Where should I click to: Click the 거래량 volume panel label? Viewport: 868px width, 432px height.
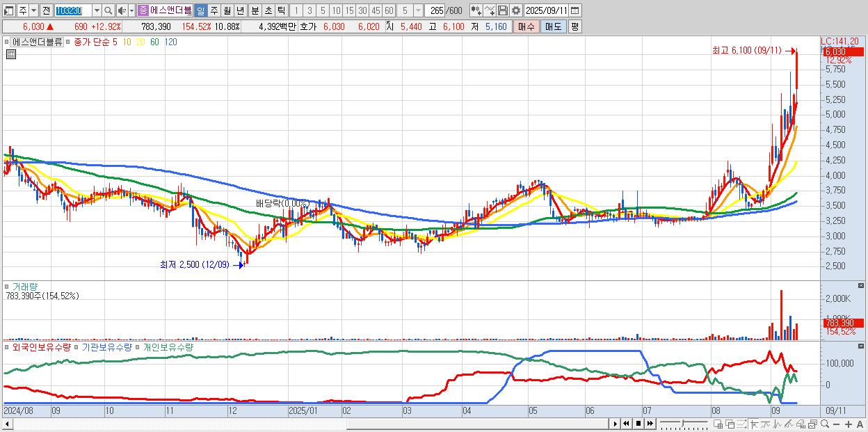(25, 287)
